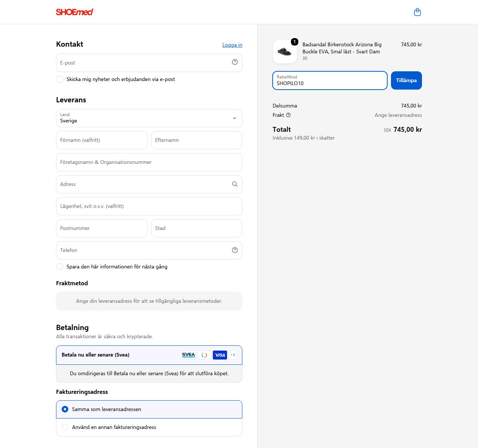Screen dimensions: 478x448
Task: Click the 'Kontakt' section heading
Action: click(x=69, y=44)
